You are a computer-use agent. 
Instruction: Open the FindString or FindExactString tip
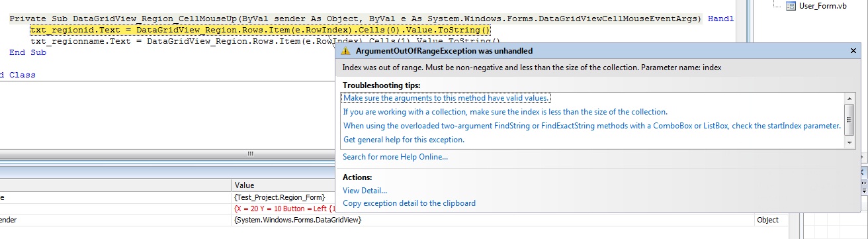(x=592, y=126)
